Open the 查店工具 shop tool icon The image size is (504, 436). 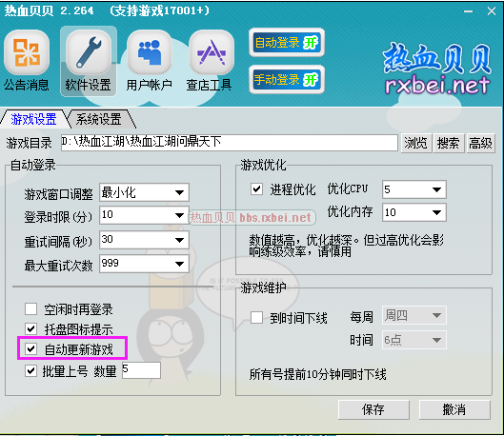[212, 52]
